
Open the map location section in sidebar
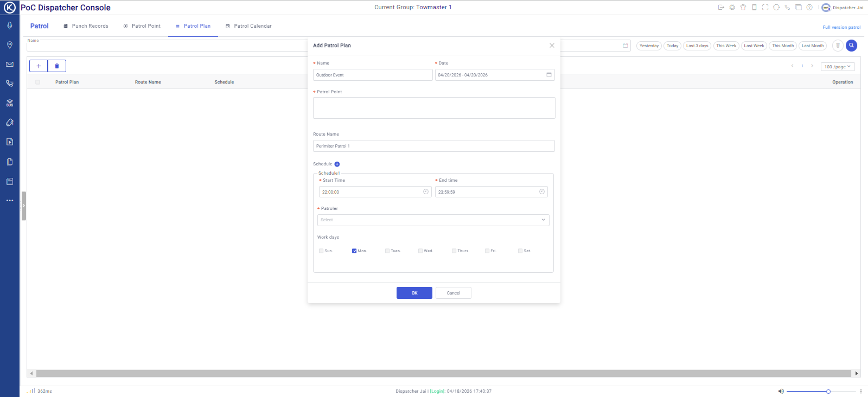tap(10, 45)
